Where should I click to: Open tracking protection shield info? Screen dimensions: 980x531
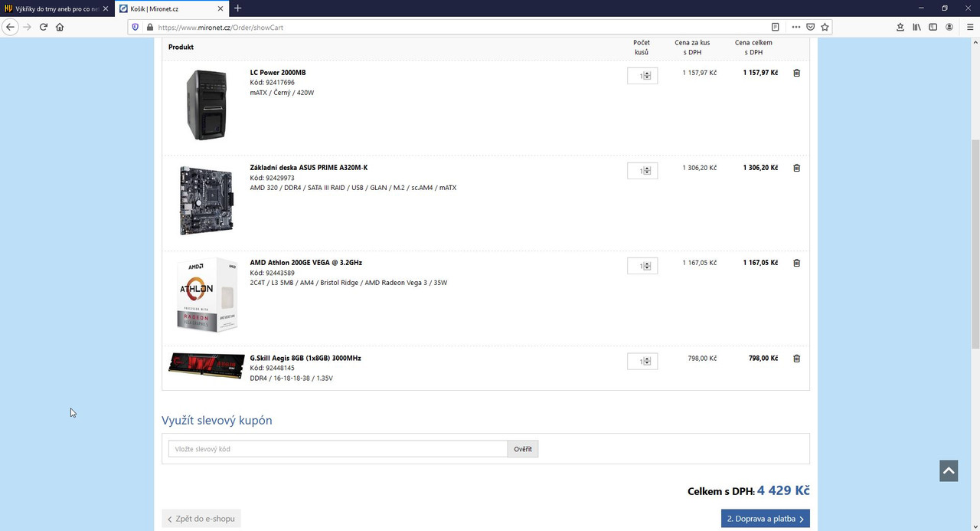(136, 27)
